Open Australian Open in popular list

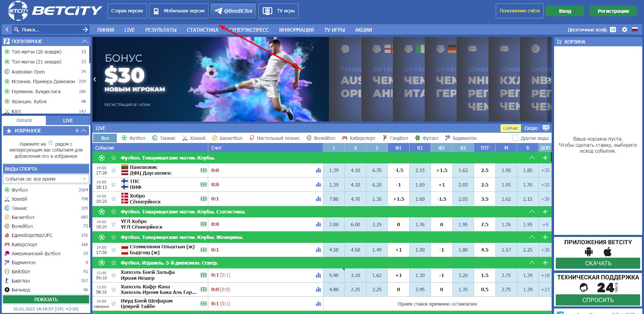click(28, 72)
